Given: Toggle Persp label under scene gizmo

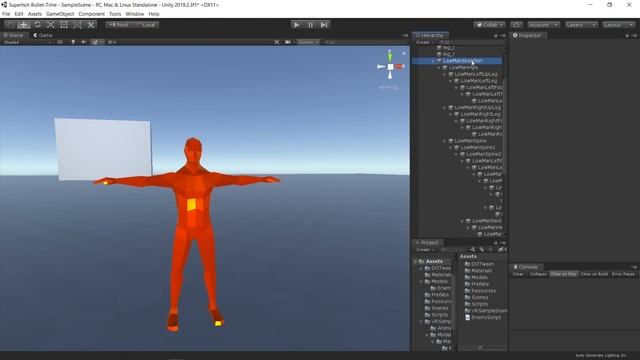Looking at the screenshot, I should pyautogui.click(x=388, y=87).
